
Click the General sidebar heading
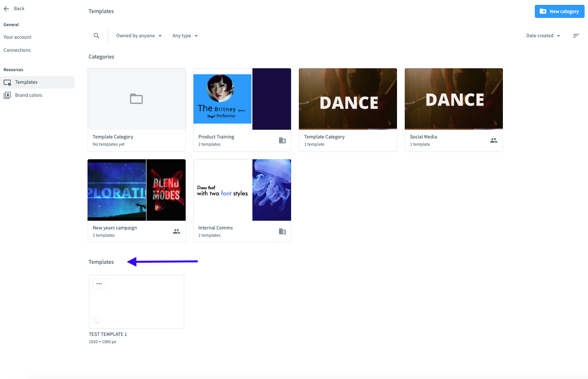point(11,25)
